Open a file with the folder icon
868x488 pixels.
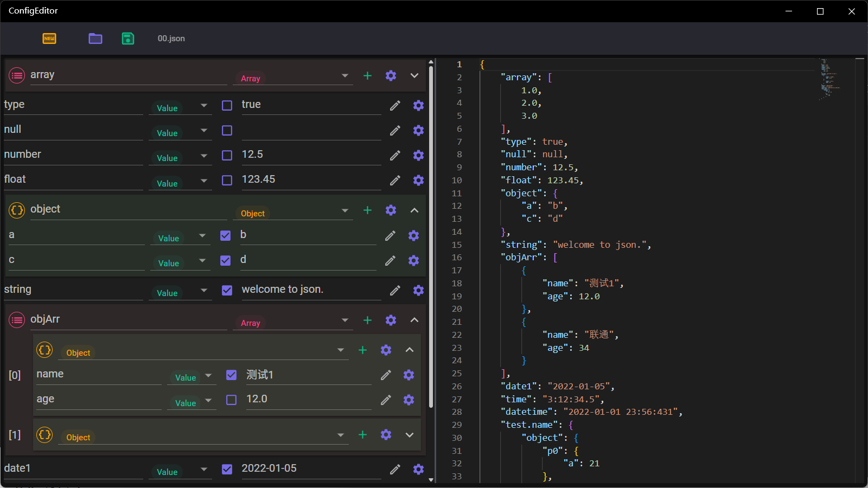[x=95, y=38]
